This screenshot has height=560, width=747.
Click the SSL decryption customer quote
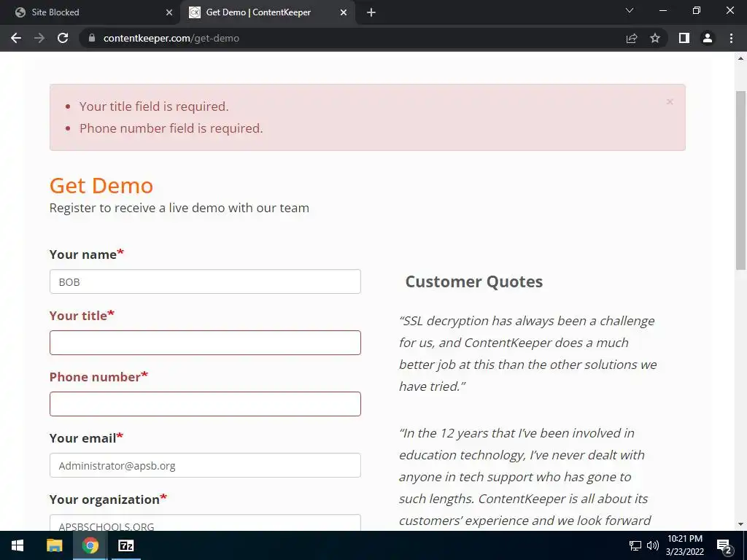coord(528,354)
